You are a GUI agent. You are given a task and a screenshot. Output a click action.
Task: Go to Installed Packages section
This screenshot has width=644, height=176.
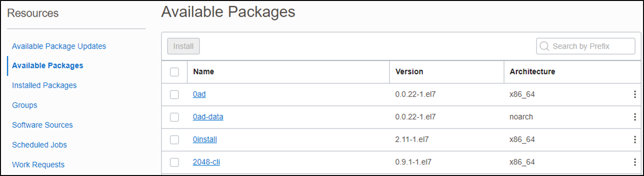point(44,85)
